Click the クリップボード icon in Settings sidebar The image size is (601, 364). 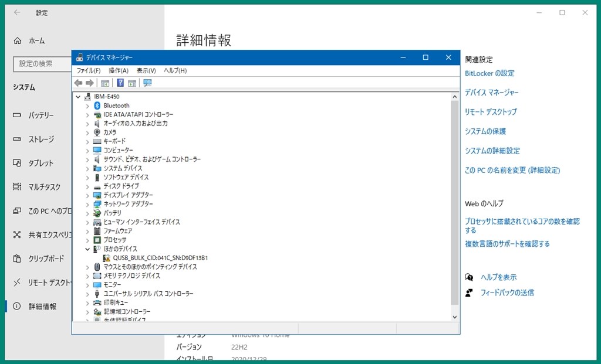coord(17,258)
